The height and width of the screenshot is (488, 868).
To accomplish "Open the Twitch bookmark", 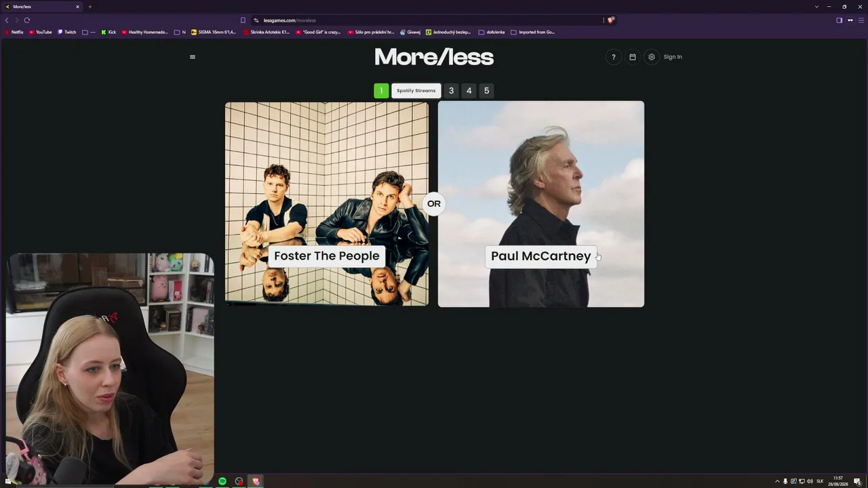I will coord(67,32).
